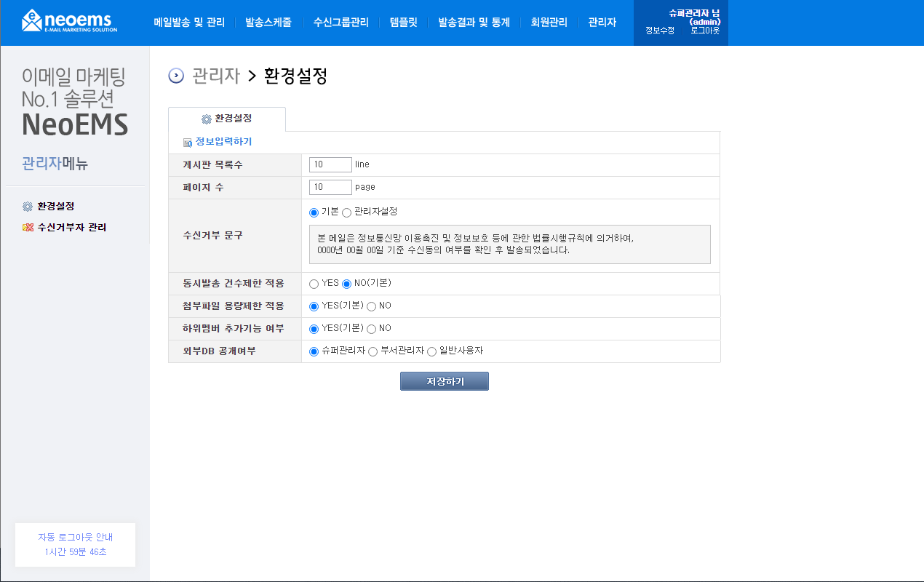This screenshot has height=582, width=924.
Task: Click the circular arrow icon before 관리자 heading
Action: point(176,76)
